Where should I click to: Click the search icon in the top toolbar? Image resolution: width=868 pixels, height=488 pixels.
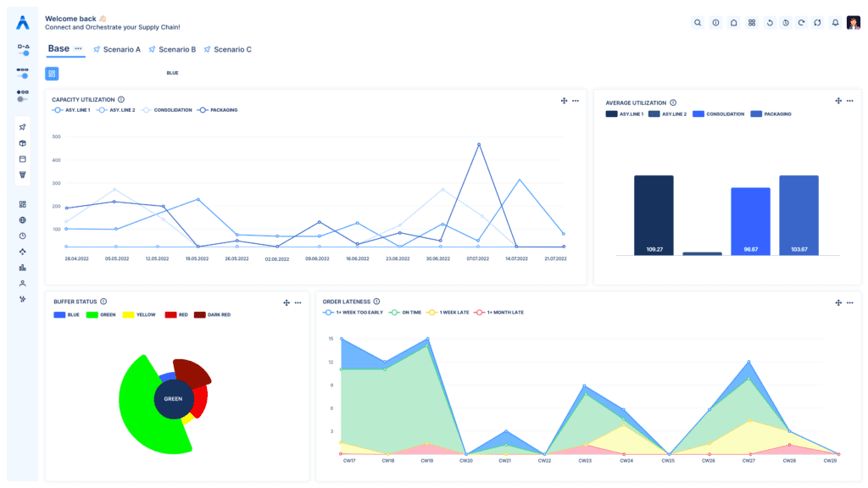click(x=698, y=23)
